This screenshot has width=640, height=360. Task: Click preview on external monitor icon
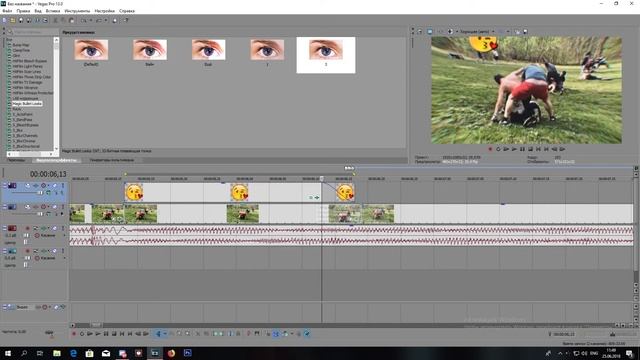pos(429,31)
